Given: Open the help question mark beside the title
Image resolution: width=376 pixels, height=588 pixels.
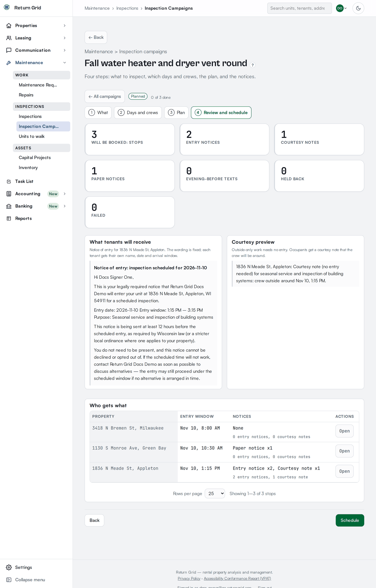Looking at the screenshot, I should point(252,65).
